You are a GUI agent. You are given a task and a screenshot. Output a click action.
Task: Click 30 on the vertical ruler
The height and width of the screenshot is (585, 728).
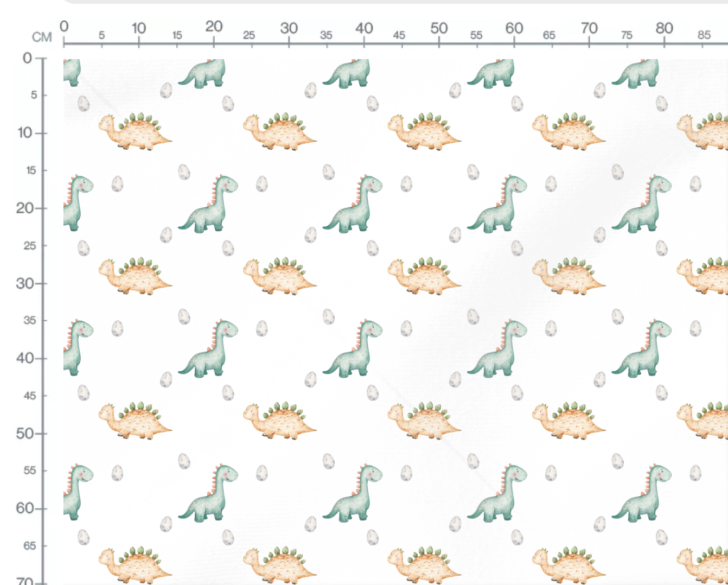coord(24,283)
